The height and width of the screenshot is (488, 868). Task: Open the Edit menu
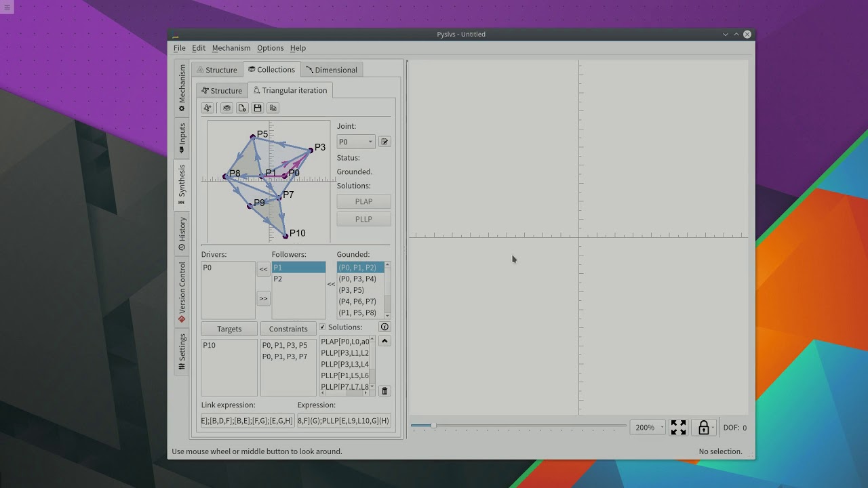click(x=199, y=48)
